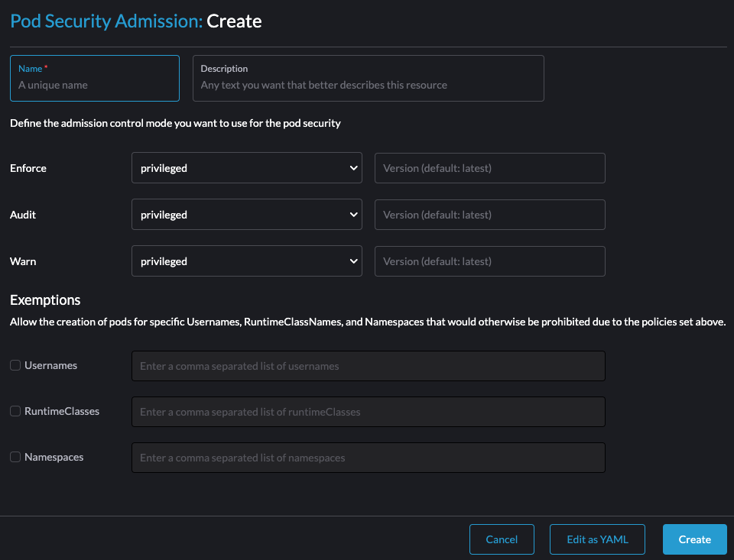
Task: Click the usernames comma separated list field
Action: coord(369,366)
